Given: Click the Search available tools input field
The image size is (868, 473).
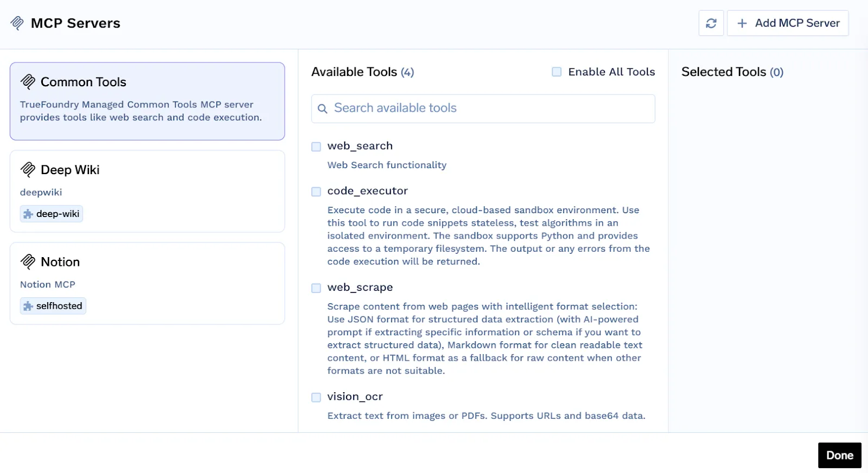Looking at the screenshot, I should coord(483,108).
